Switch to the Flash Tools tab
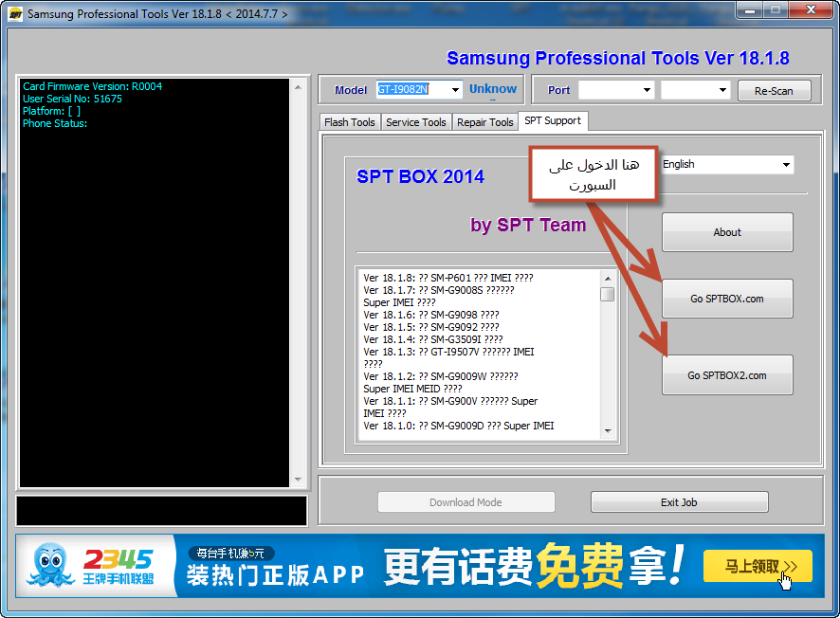The width and height of the screenshot is (840, 618). click(x=349, y=122)
